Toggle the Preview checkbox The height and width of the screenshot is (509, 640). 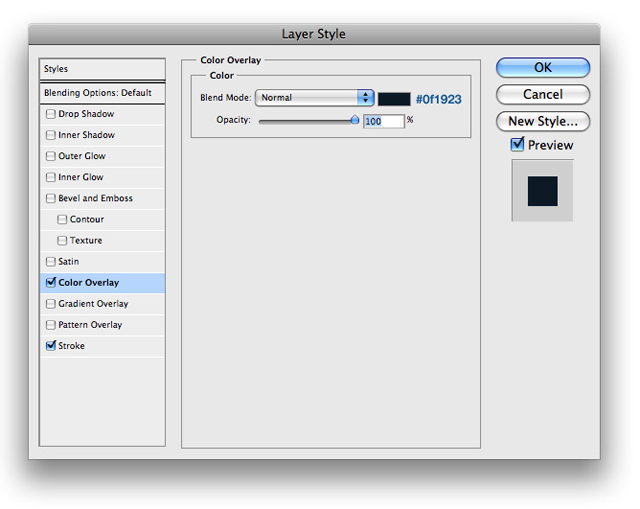517,144
